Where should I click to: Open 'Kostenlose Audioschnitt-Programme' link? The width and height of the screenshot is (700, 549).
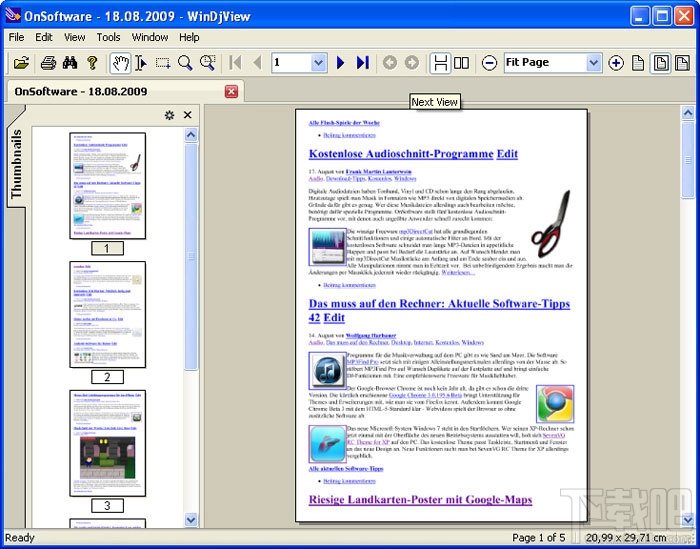(401, 154)
